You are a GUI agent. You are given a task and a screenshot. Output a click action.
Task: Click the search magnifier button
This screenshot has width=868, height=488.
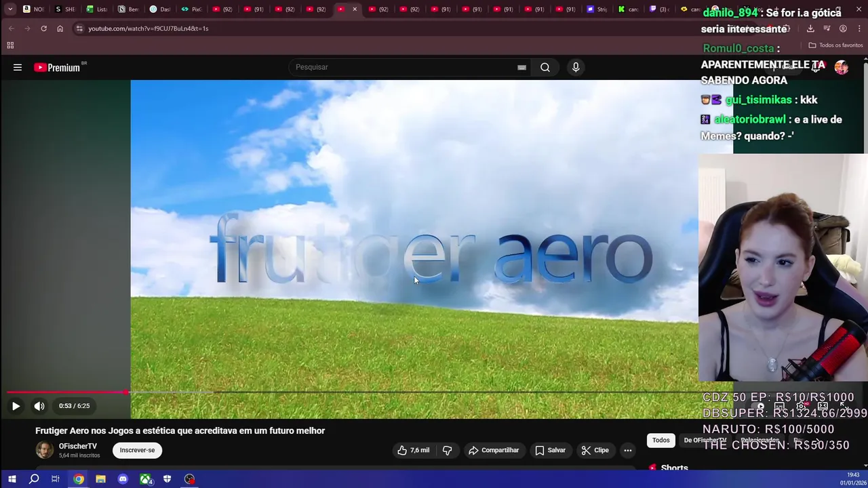pyautogui.click(x=545, y=67)
